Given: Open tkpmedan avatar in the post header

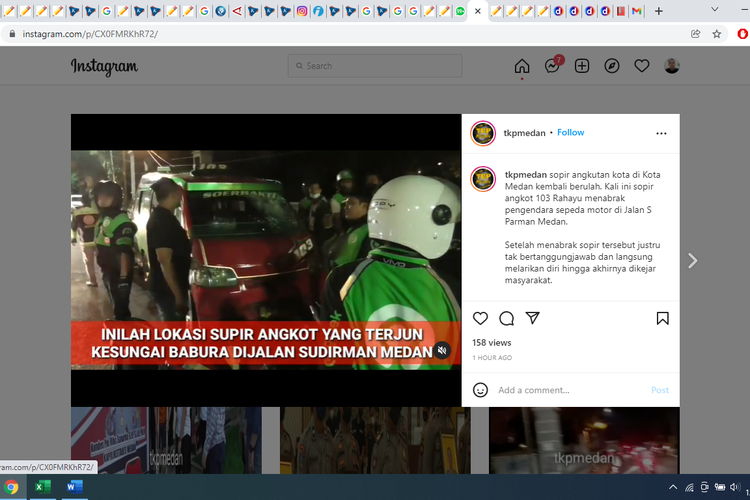Looking at the screenshot, I should tap(483, 133).
